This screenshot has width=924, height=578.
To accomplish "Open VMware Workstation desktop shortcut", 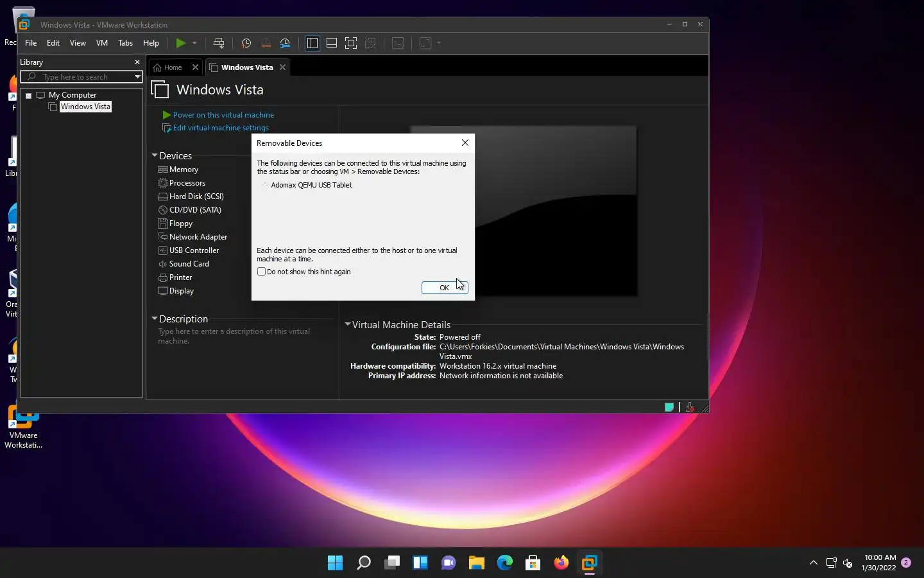I will pos(24,427).
